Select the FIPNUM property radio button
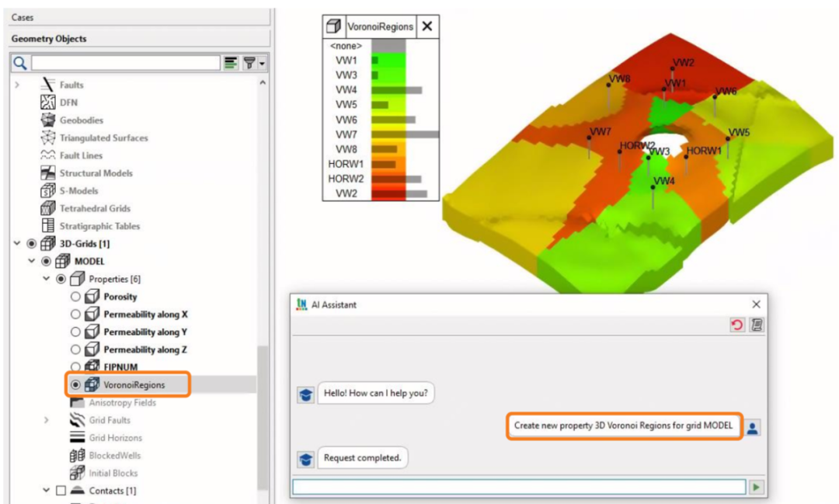The height and width of the screenshot is (504, 839). click(75, 367)
